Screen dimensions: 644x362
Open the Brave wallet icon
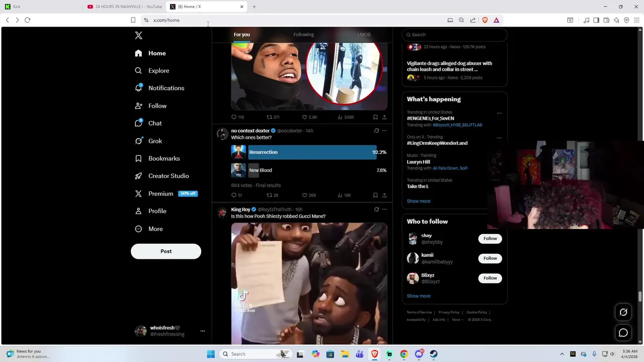pyautogui.click(x=606, y=20)
